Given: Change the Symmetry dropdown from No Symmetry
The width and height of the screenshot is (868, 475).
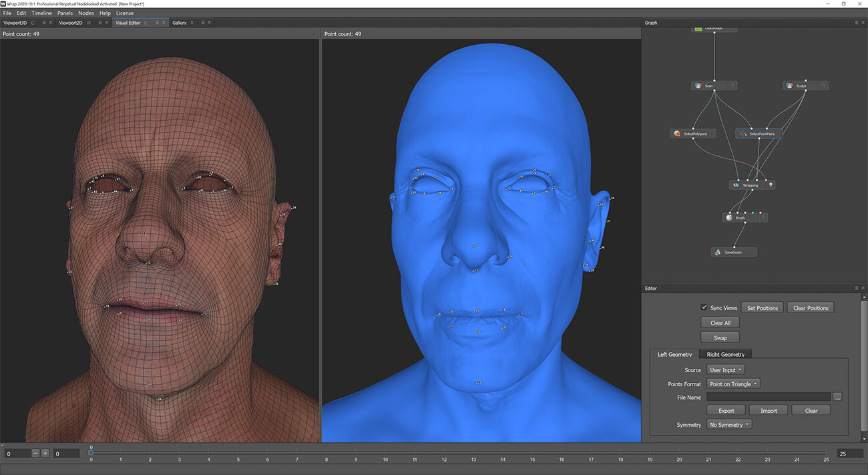Looking at the screenshot, I should (x=728, y=424).
